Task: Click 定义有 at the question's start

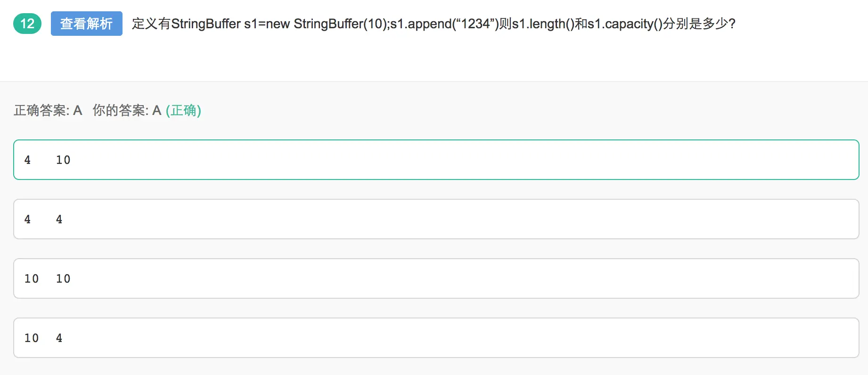Action: point(151,24)
